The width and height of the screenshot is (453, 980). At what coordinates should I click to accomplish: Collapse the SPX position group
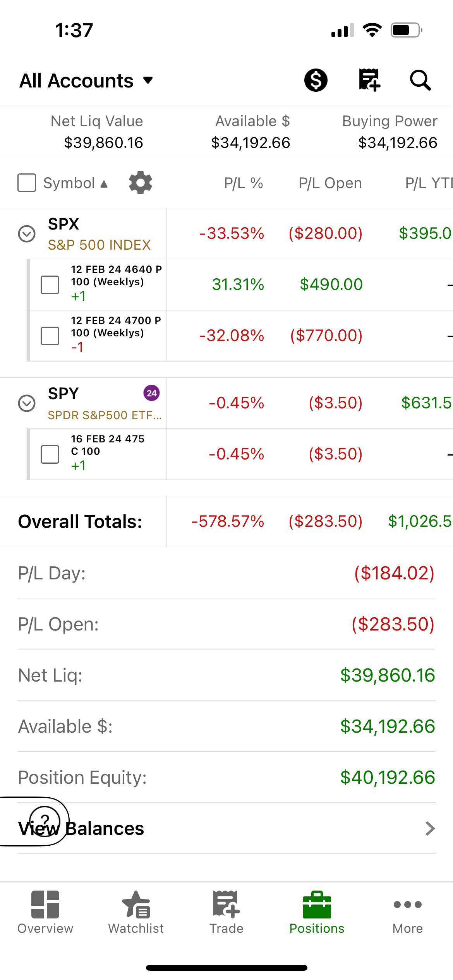(27, 234)
